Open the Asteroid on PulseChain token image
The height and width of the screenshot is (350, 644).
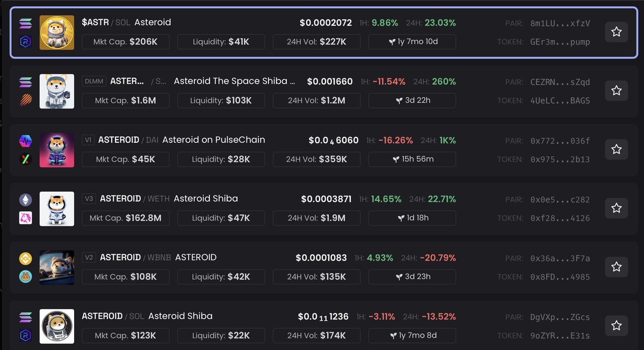pyautogui.click(x=57, y=150)
